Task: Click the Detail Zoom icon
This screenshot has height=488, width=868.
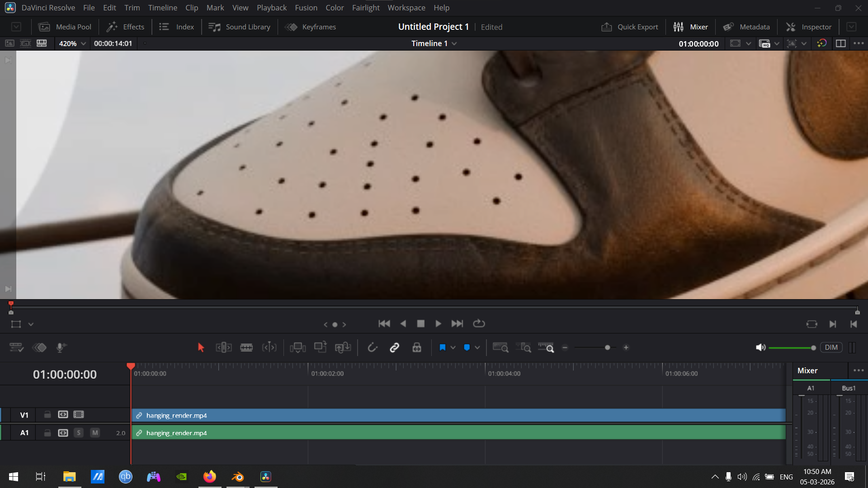Action: (x=524, y=347)
